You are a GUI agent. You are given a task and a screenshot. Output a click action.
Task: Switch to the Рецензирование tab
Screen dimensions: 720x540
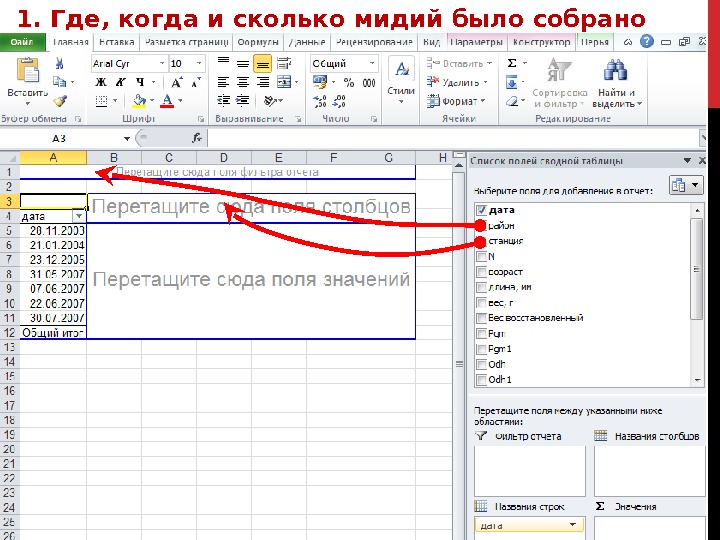coord(374,42)
